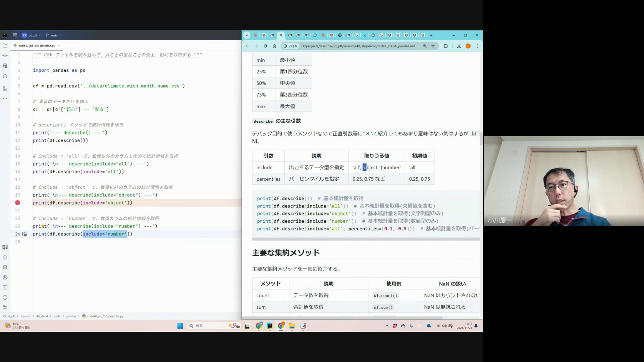Remove the breakpoint on line 20

pyautogui.click(x=17, y=203)
